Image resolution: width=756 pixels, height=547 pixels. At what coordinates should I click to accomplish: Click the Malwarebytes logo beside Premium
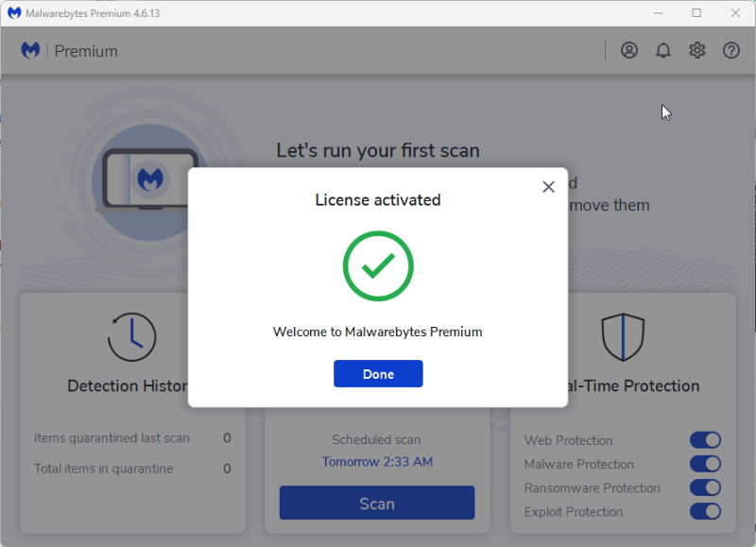[x=30, y=50]
